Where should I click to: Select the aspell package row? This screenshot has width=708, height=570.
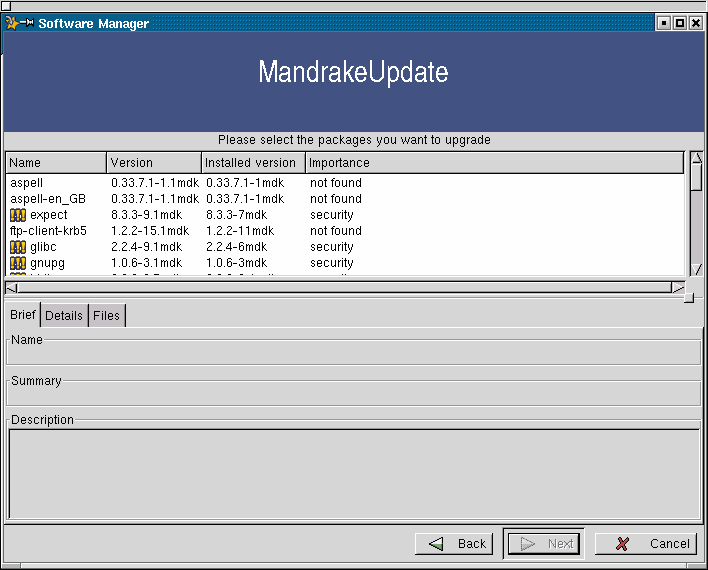point(345,183)
